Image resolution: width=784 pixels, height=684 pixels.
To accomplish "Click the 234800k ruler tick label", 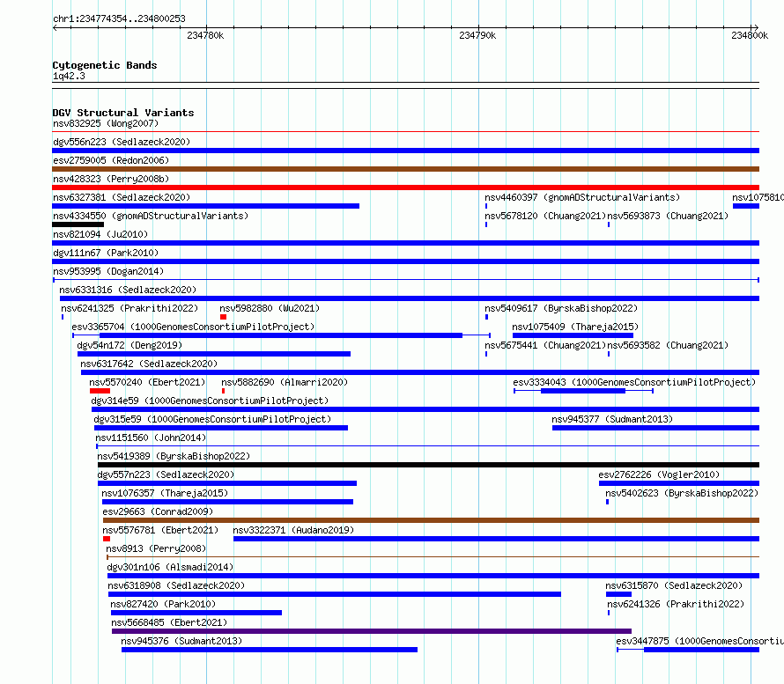I will point(750,35).
